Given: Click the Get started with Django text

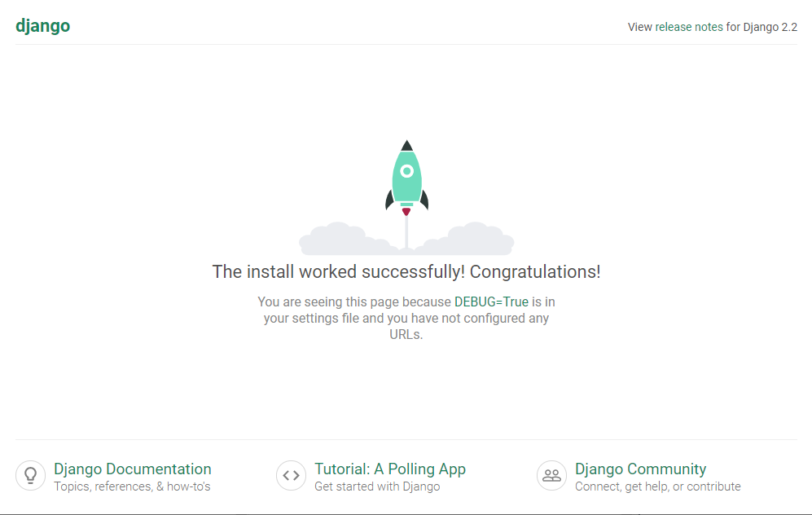Looking at the screenshot, I should [x=377, y=486].
